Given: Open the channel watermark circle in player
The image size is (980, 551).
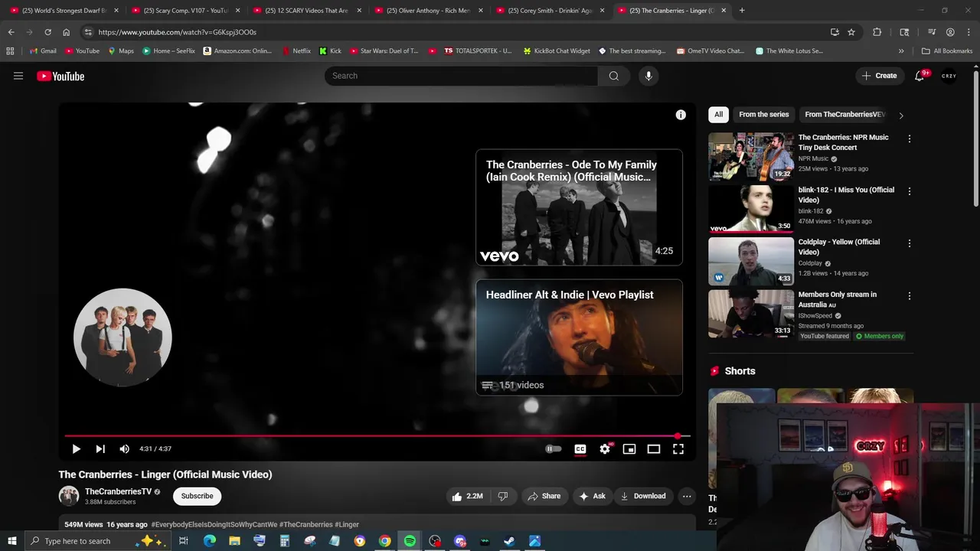Looking at the screenshot, I should [x=122, y=337].
